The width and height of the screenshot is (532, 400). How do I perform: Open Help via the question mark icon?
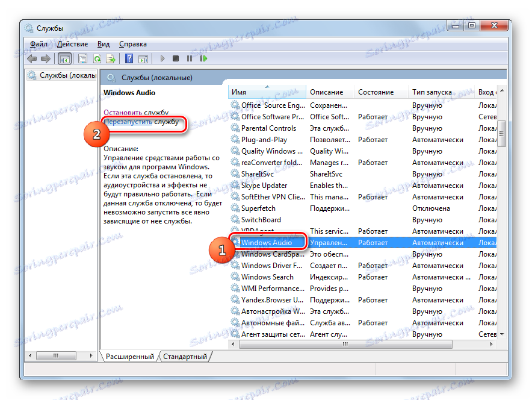129,59
